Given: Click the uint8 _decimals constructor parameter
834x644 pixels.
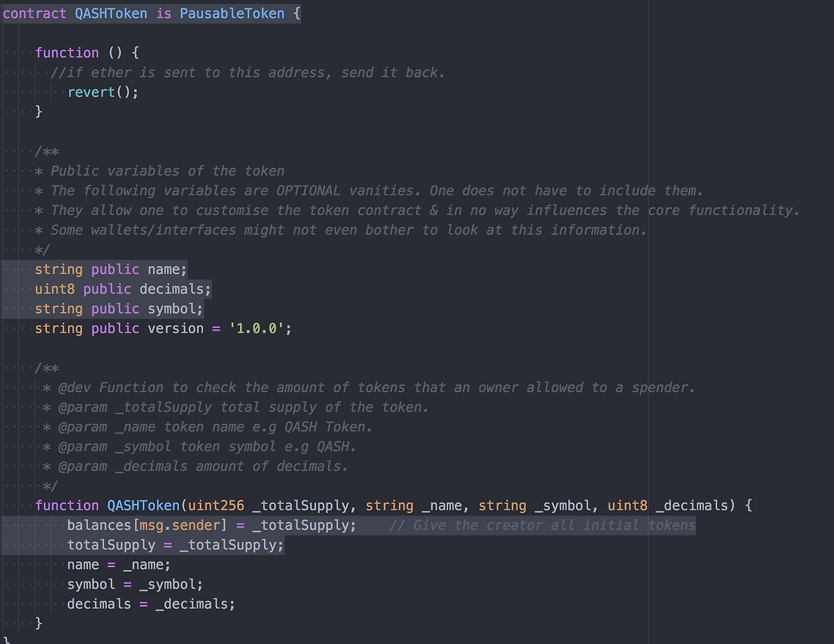Looking at the screenshot, I should [x=668, y=505].
